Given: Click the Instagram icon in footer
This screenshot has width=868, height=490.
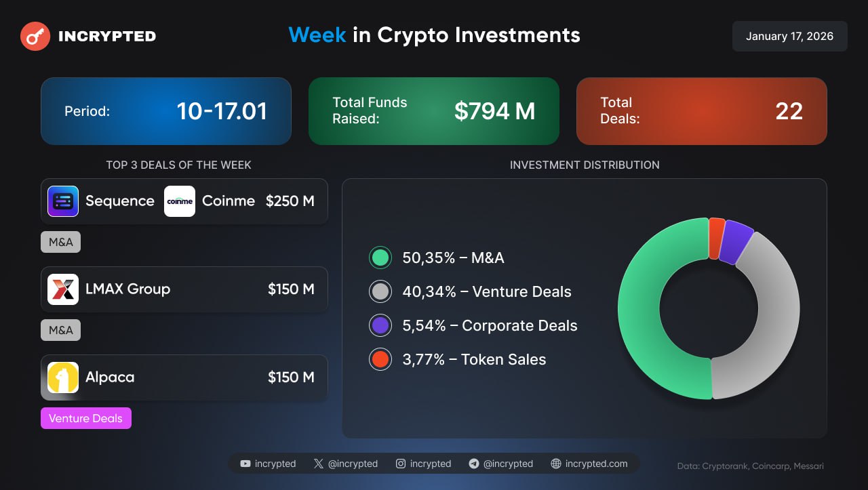Looking at the screenshot, I should tap(401, 464).
